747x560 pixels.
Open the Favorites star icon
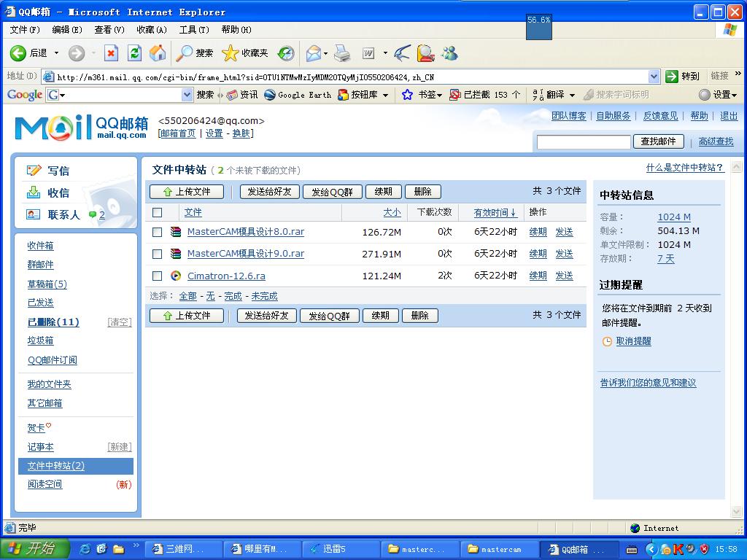tap(230, 52)
